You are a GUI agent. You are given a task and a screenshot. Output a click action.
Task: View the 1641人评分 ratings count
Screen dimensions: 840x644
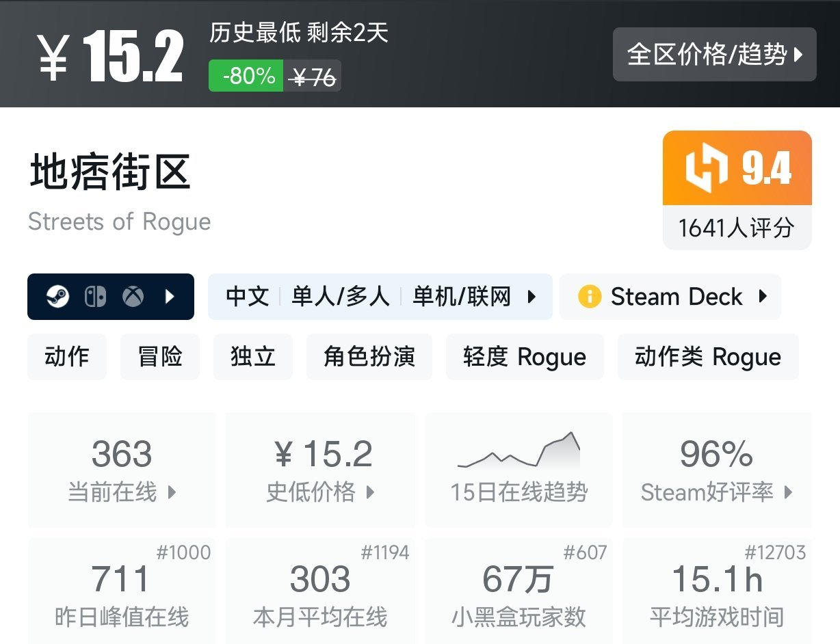736,228
